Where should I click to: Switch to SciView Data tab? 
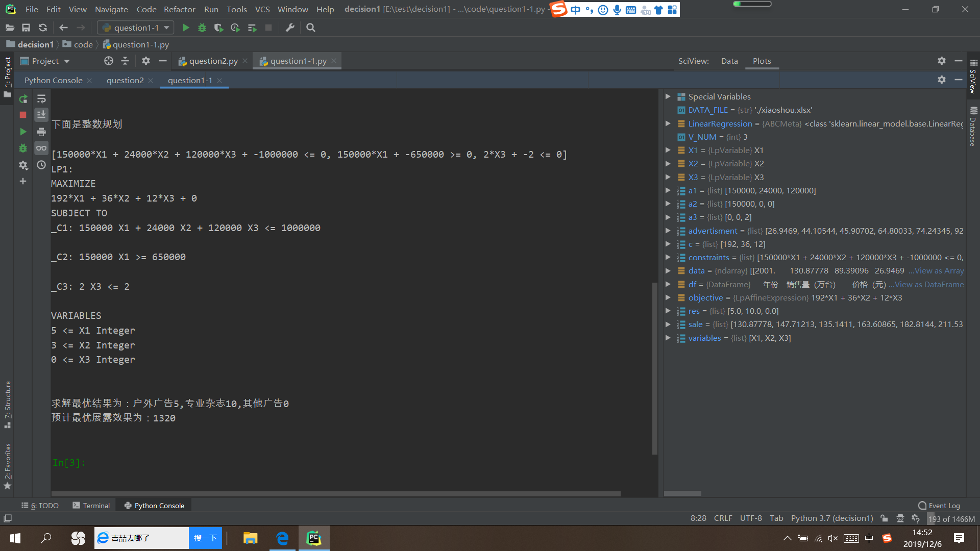[x=729, y=61]
